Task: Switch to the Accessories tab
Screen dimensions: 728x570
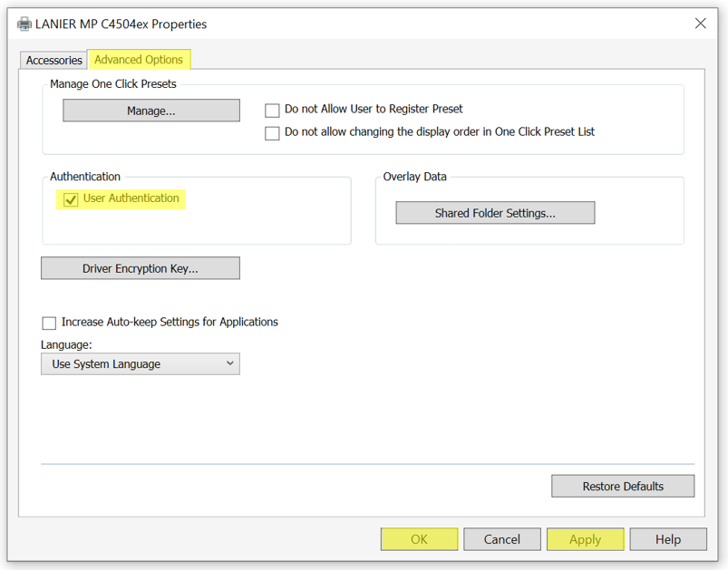Action: (53, 61)
